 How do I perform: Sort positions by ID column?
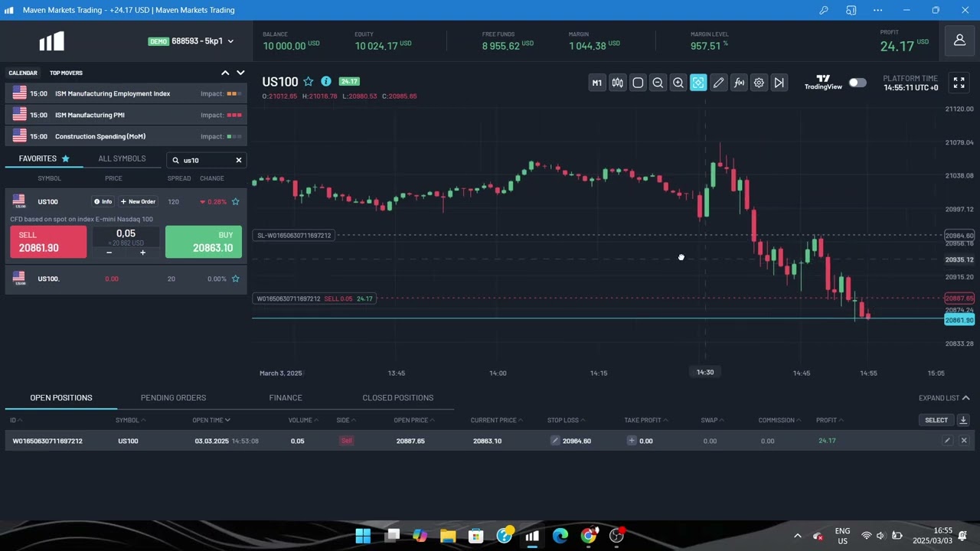(16, 420)
